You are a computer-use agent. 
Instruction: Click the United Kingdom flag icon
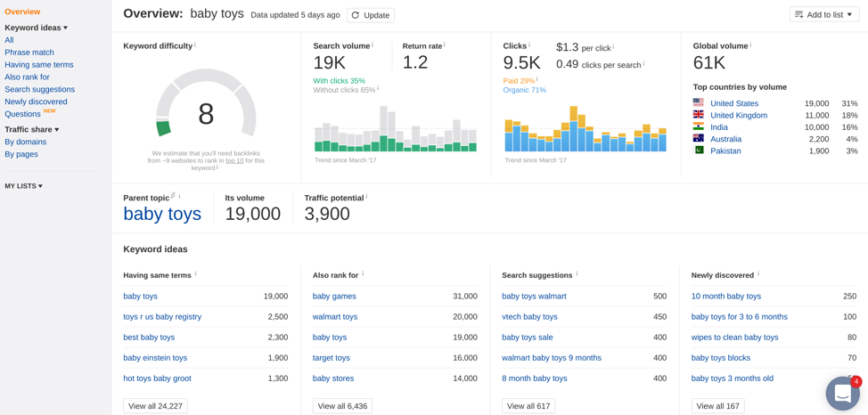click(699, 115)
